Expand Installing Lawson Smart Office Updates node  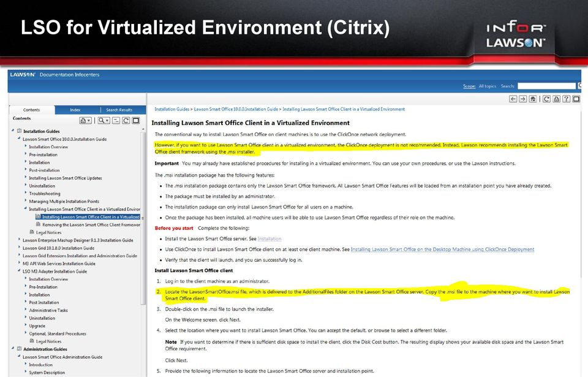(26, 178)
